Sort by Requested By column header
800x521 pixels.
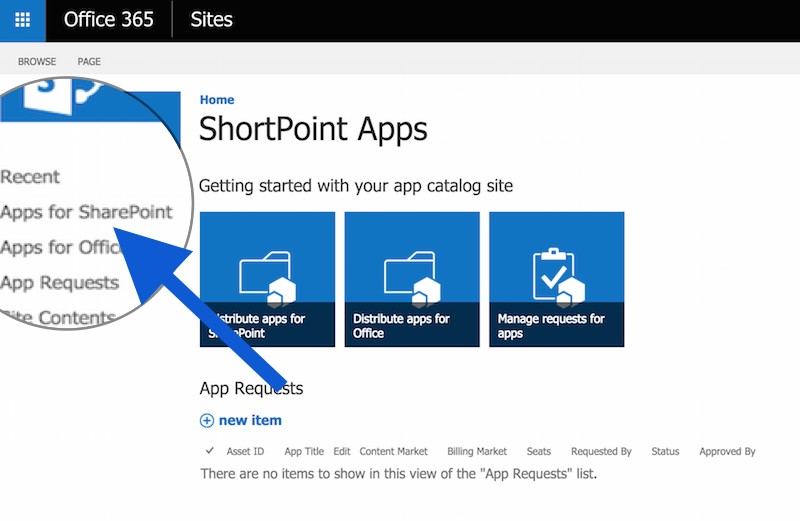pyautogui.click(x=601, y=451)
